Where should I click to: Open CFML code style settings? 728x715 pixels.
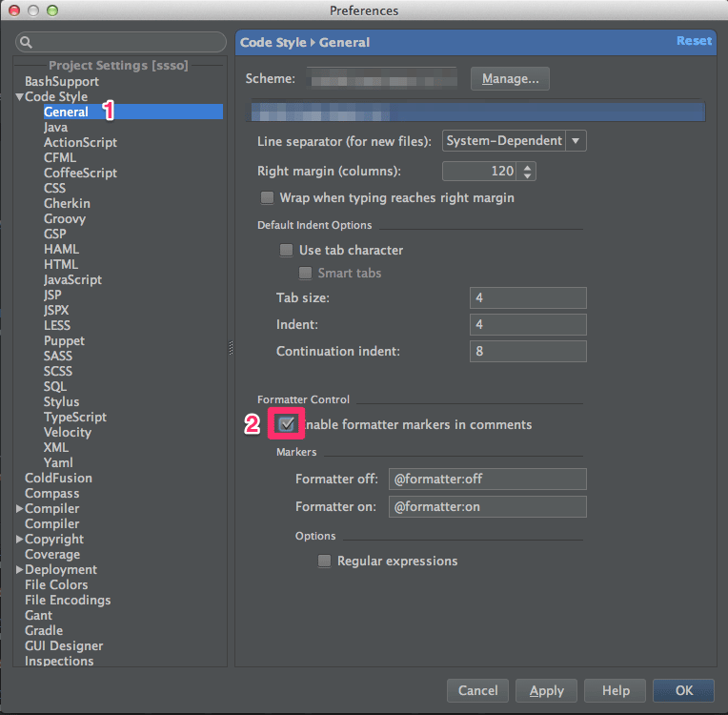60,158
